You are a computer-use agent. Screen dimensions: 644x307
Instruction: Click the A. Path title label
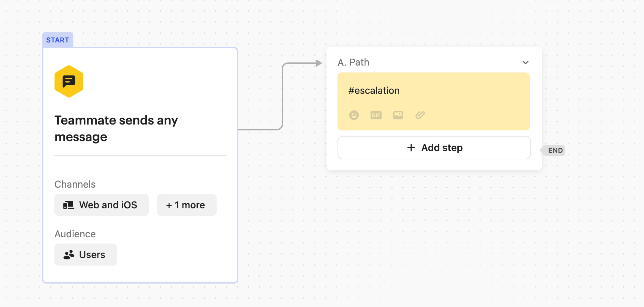coord(353,62)
